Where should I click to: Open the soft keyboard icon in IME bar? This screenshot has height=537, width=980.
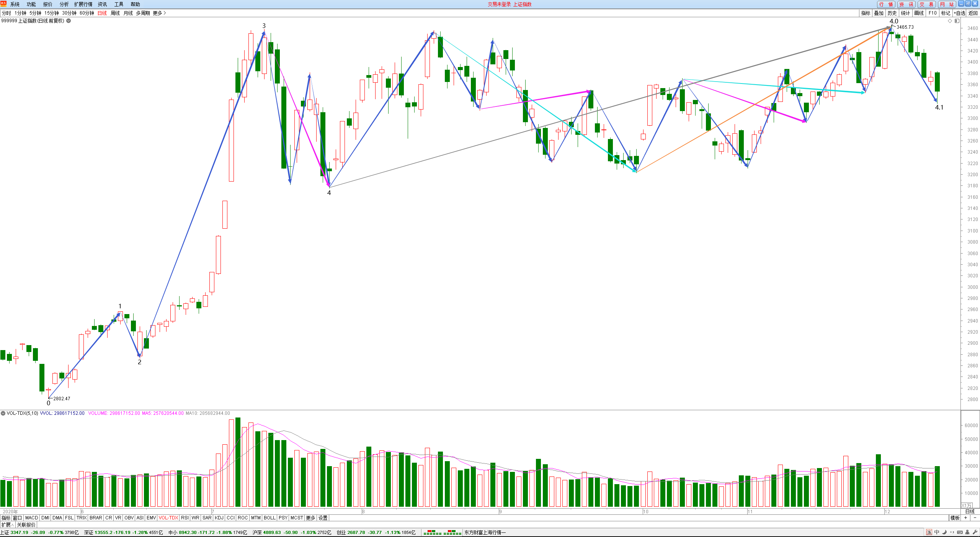pos(960,532)
